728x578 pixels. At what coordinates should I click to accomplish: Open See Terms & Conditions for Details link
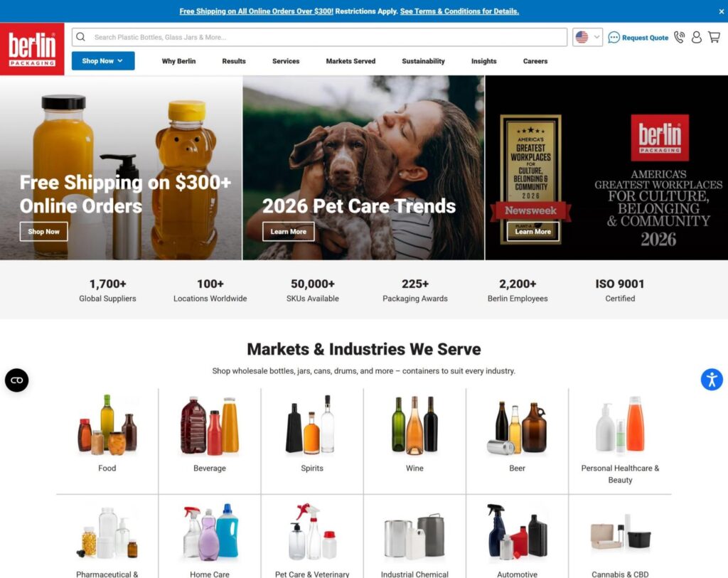click(x=460, y=11)
